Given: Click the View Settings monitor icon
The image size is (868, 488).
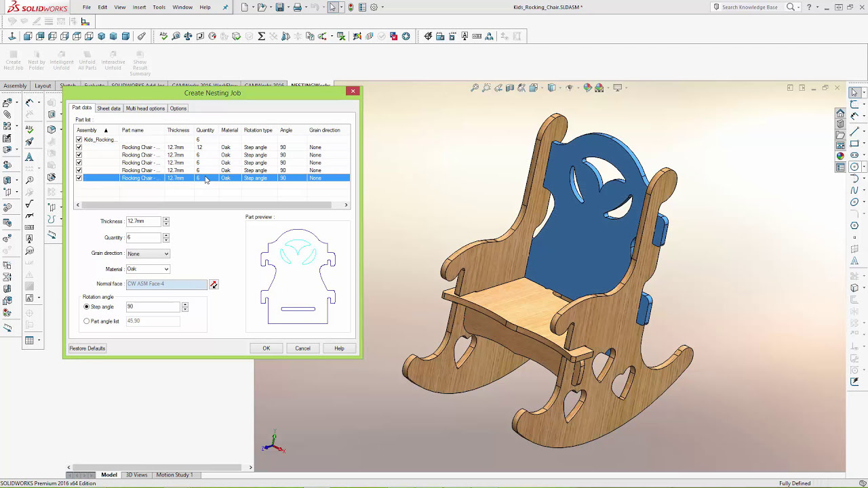Looking at the screenshot, I should click(616, 87).
